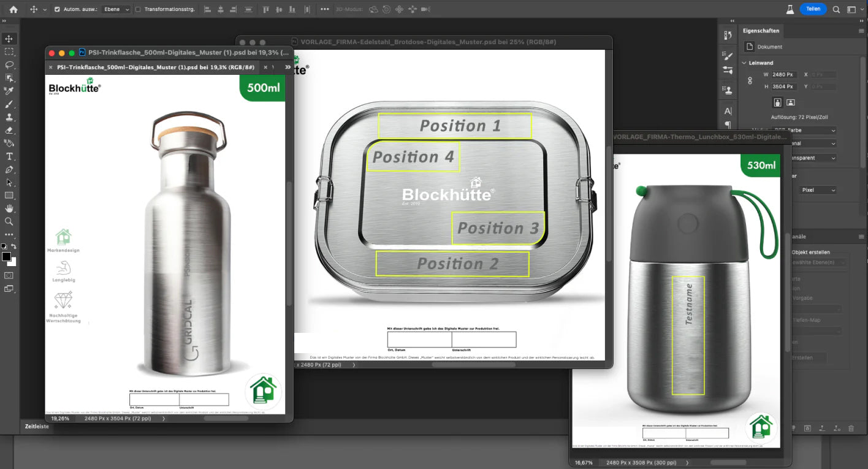Toggle the width-height link chain icon
Image resolution: width=868 pixels, height=469 pixels.
click(749, 80)
